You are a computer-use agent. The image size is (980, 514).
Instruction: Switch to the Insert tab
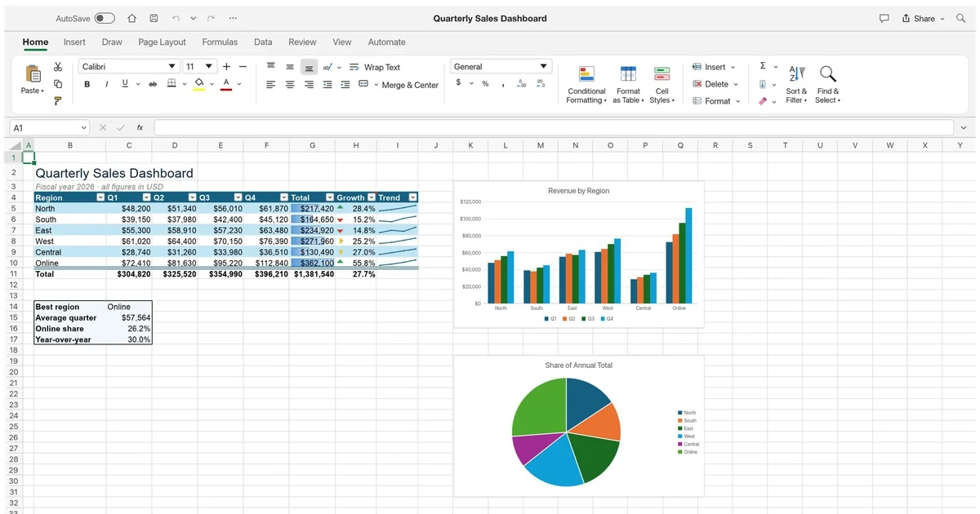point(74,42)
